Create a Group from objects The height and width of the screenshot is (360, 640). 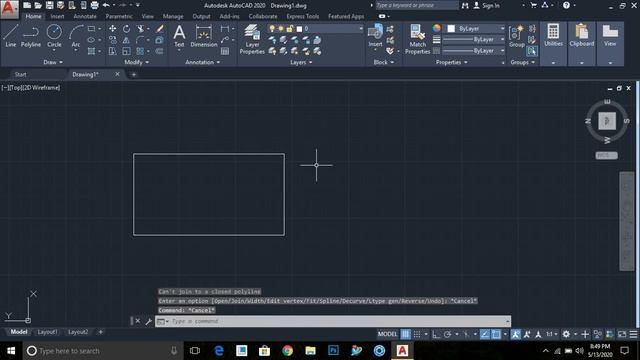517,36
